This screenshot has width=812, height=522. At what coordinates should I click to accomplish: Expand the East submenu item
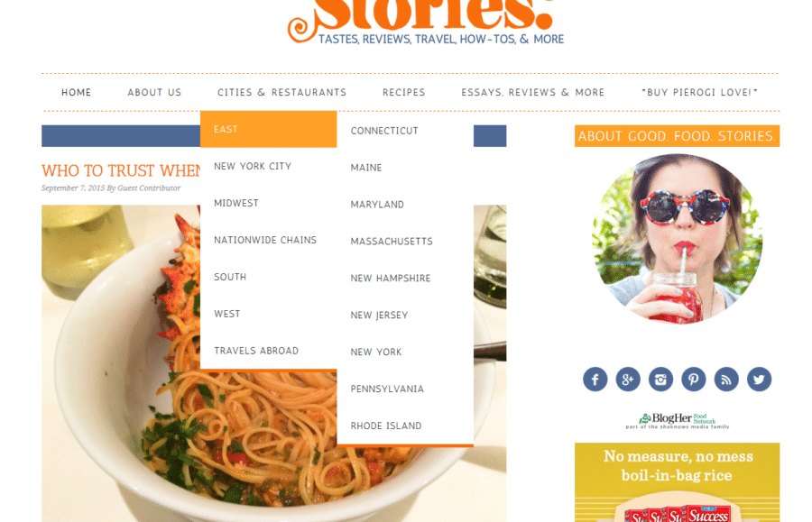coord(268,129)
